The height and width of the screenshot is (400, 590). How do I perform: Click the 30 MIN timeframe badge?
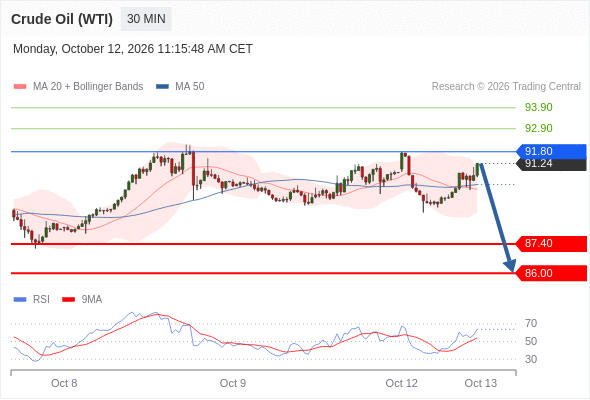146,19
